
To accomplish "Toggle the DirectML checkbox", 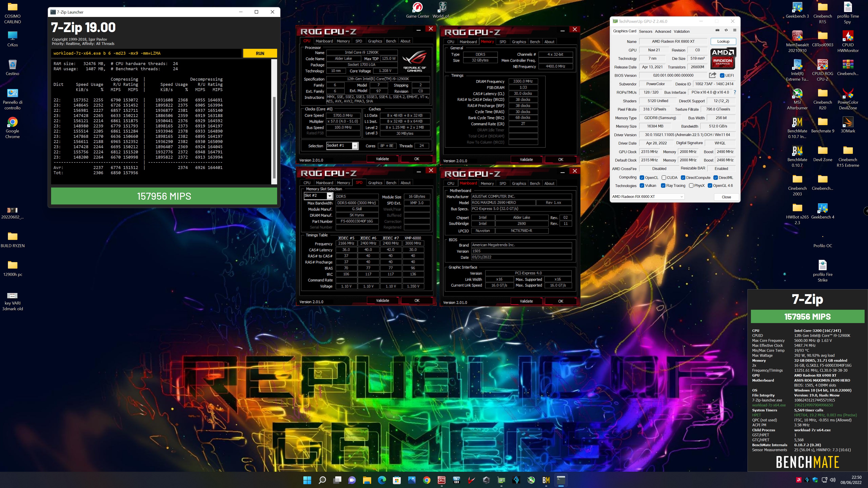I will pos(716,178).
